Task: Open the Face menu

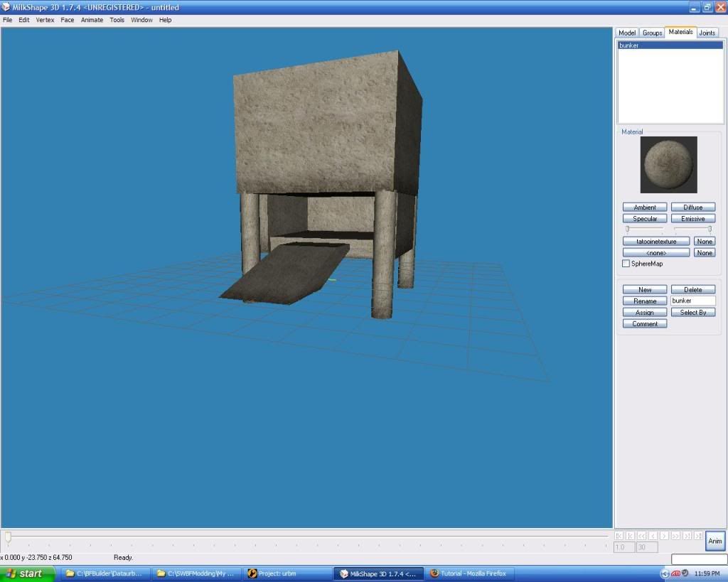Action: click(68, 20)
